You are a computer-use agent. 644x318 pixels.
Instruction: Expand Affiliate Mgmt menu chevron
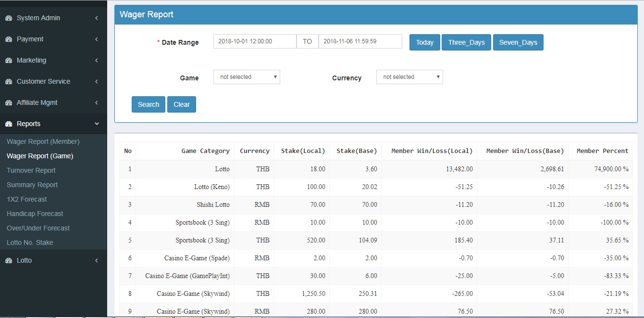pos(97,102)
